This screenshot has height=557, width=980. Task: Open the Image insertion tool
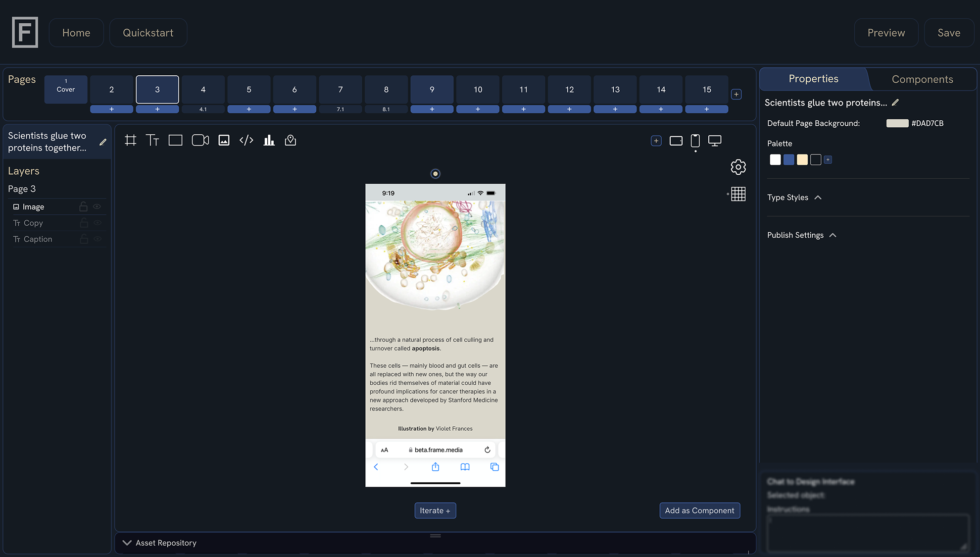(x=224, y=140)
